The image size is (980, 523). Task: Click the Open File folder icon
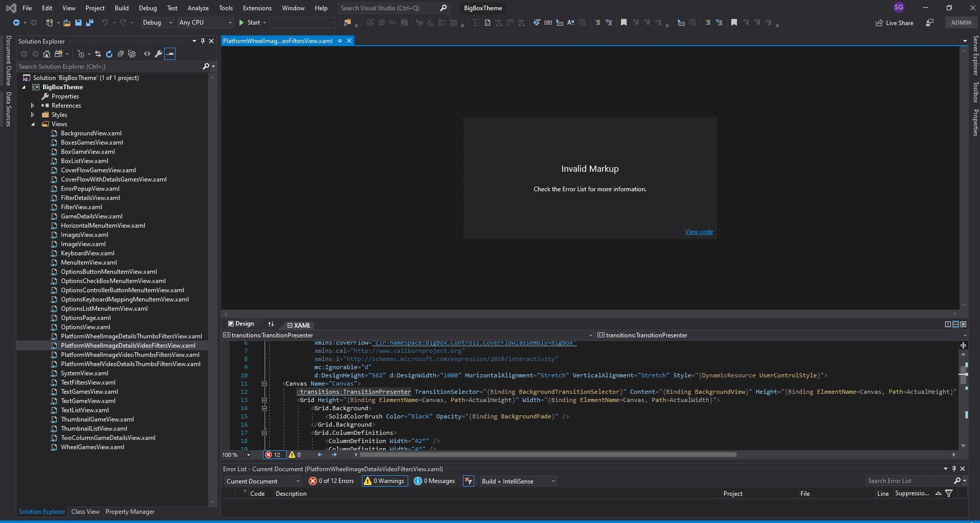(x=68, y=23)
